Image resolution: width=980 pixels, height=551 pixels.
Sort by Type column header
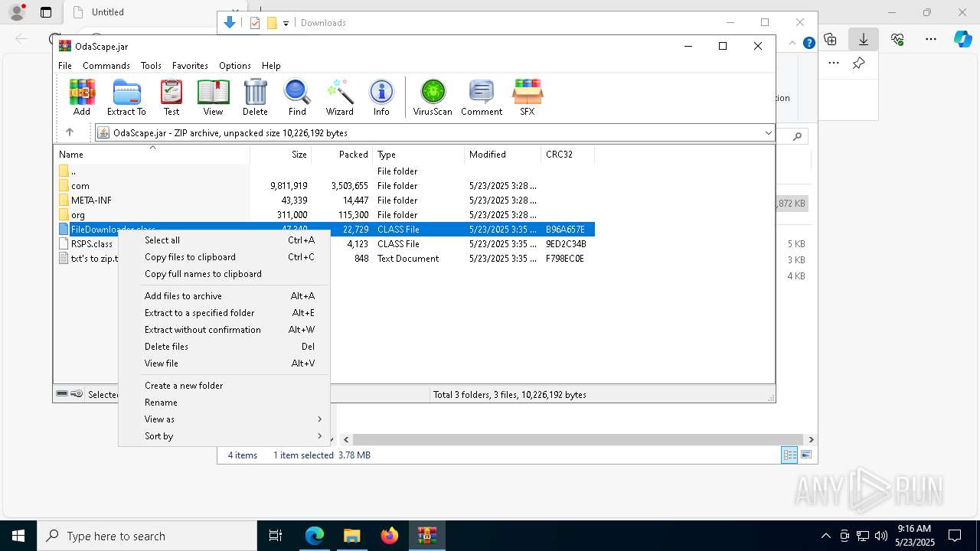pyautogui.click(x=419, y=154)
